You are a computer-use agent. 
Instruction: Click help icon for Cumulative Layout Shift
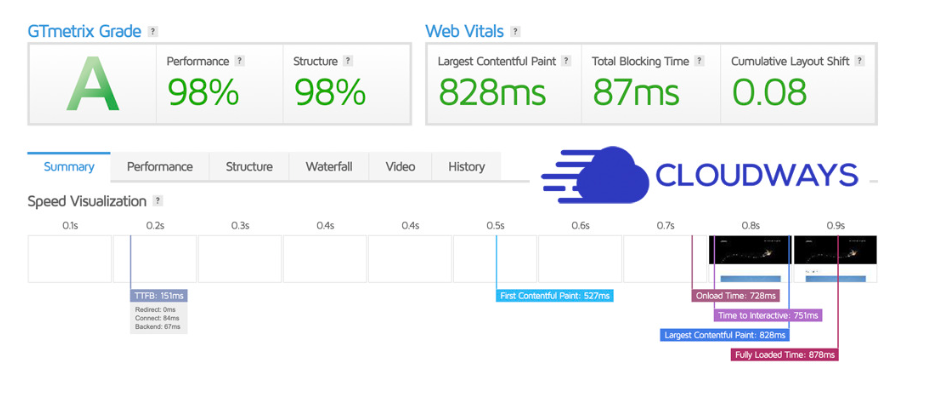tap(859, 61)
